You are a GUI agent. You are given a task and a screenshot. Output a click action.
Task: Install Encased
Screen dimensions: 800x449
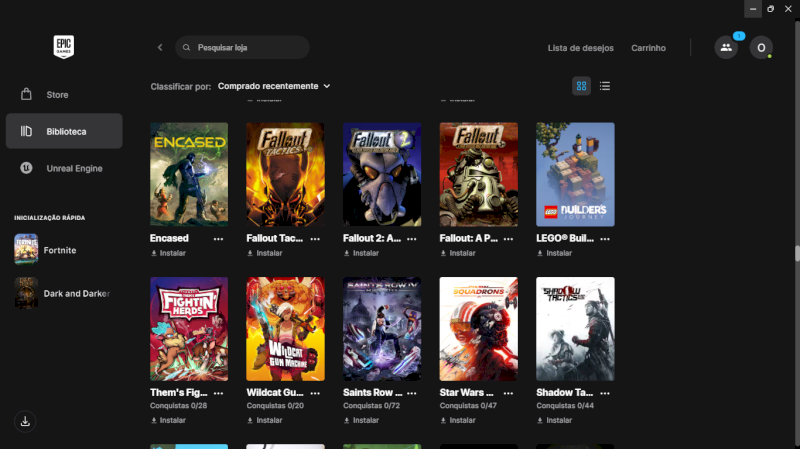point(168,253)
